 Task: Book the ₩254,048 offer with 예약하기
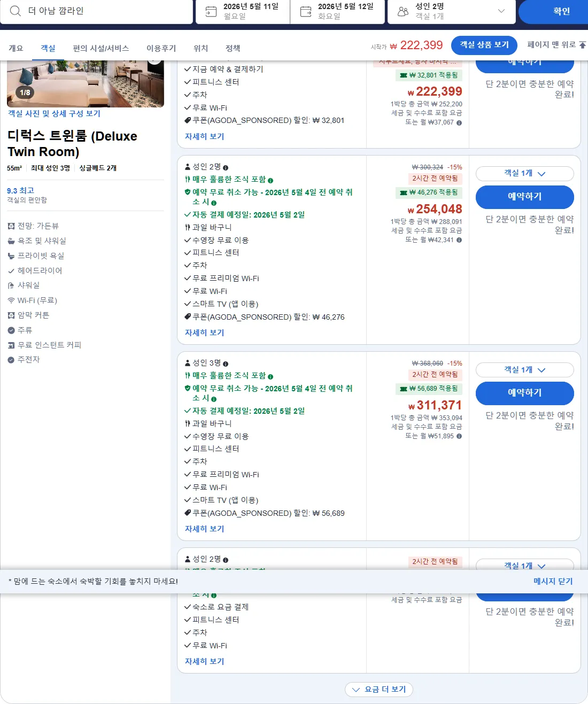[x=524, y=197]
